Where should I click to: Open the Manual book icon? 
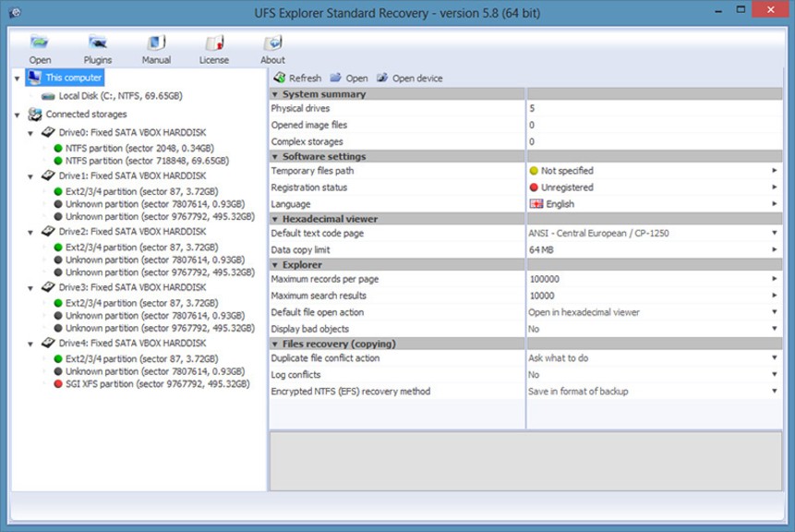(x=156, y=43)
